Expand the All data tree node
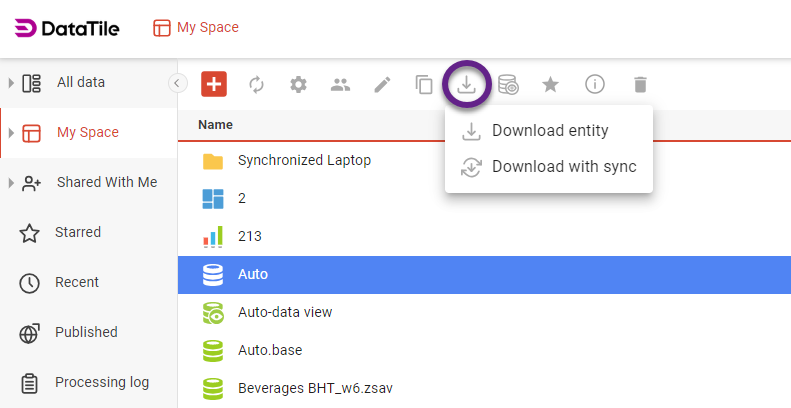The image size is (791, 408). (x=11, y=83)
